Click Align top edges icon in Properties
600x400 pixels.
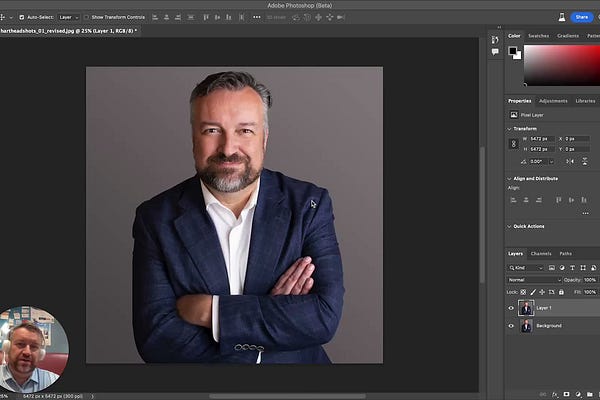(559, 200)
